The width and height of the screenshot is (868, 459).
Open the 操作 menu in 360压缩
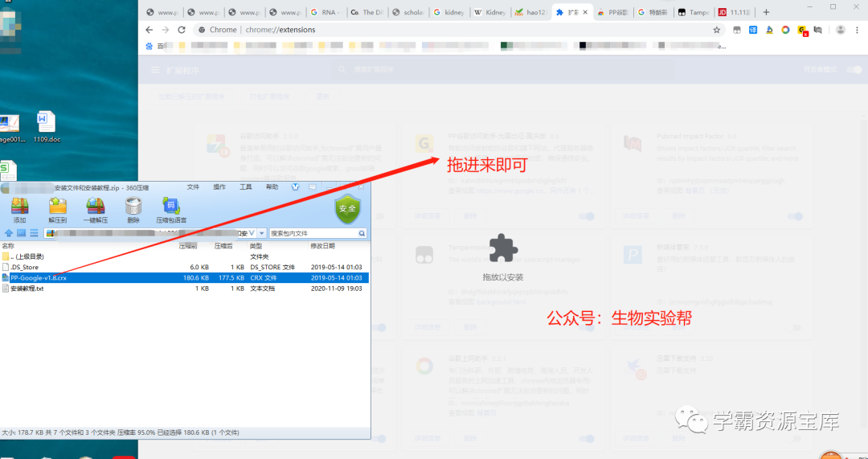pos(219,187)
